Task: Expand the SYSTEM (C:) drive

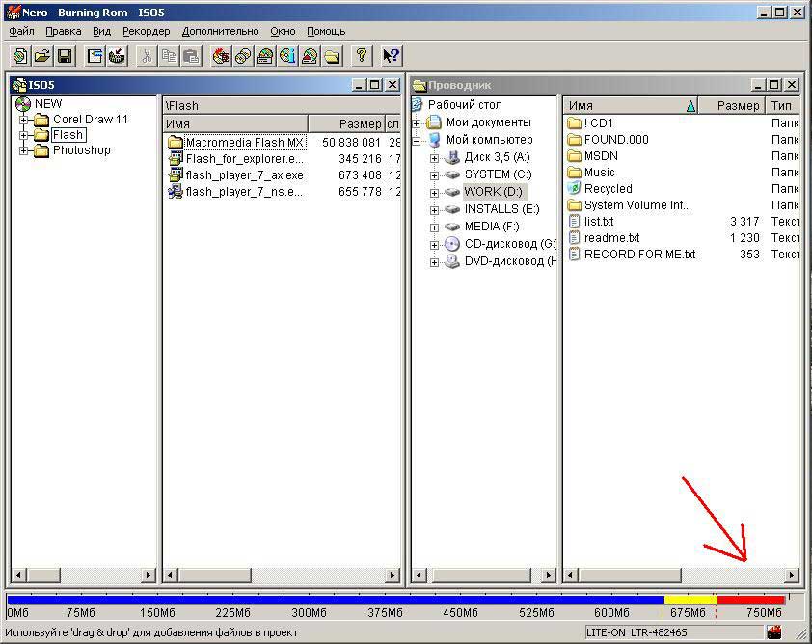Action: 434,175
